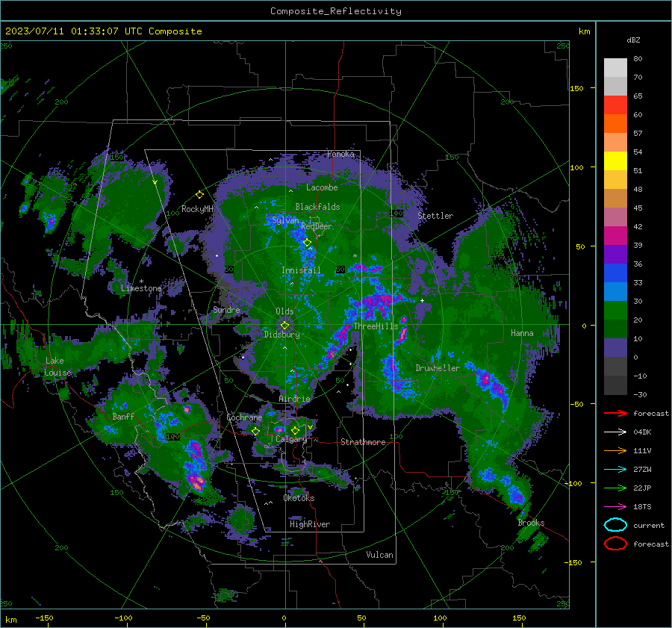Select the ThreeHills label
Screen dimensions: 672x628
click(376, 326)
